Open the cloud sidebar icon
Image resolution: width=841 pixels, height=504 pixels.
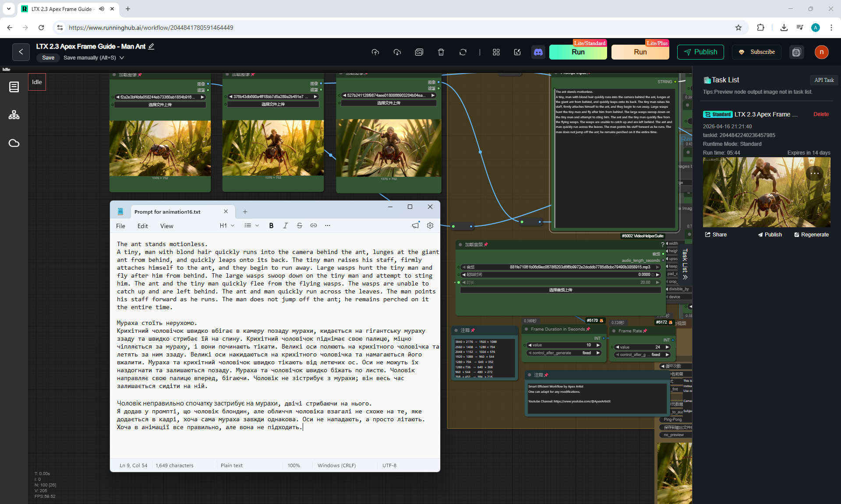(x=14, y=143)
